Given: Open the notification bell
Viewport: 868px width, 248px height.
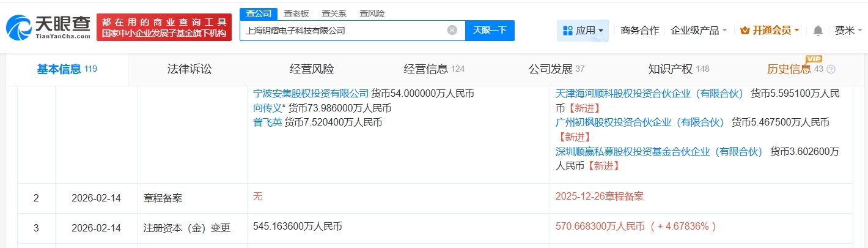Looking at the screenshot, I should (x=818, y=31).
